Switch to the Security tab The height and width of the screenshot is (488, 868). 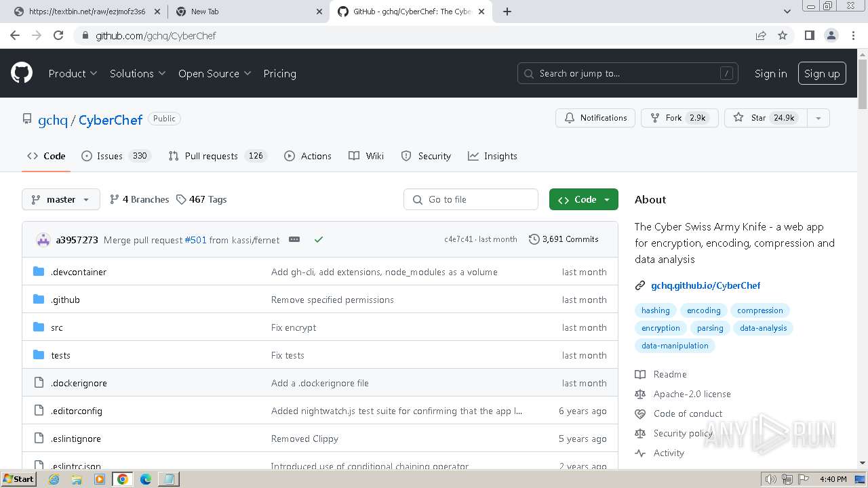(x=426, y=156)
